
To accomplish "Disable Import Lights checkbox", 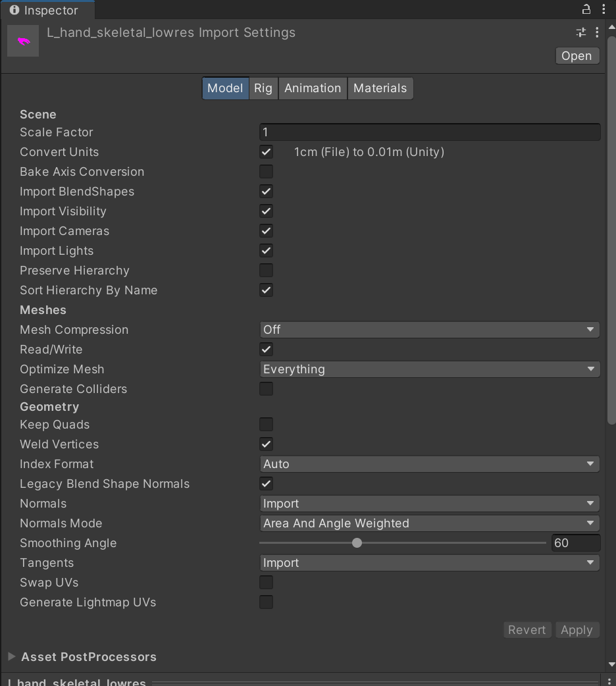I will pos(266,250).
